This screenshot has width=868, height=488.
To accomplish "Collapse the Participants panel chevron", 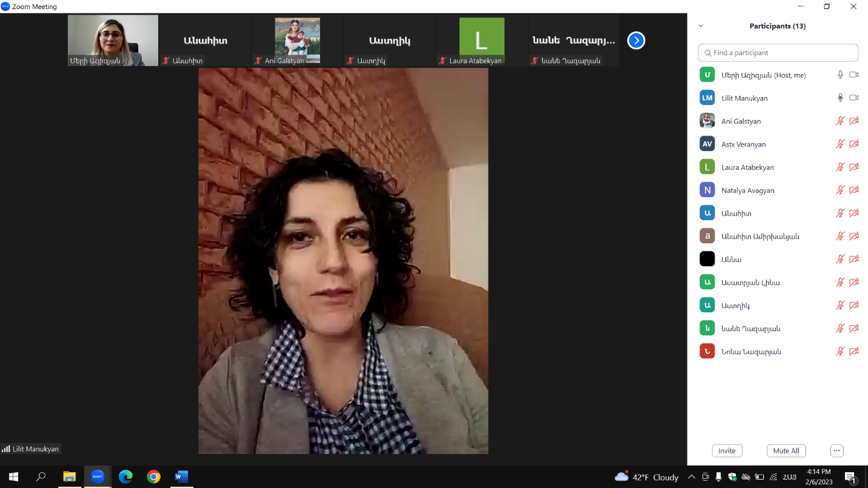I will point(701,26).
